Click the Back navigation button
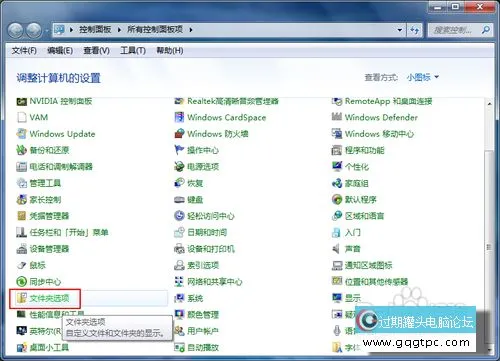The image size is (500, 361). coord(15,30)
